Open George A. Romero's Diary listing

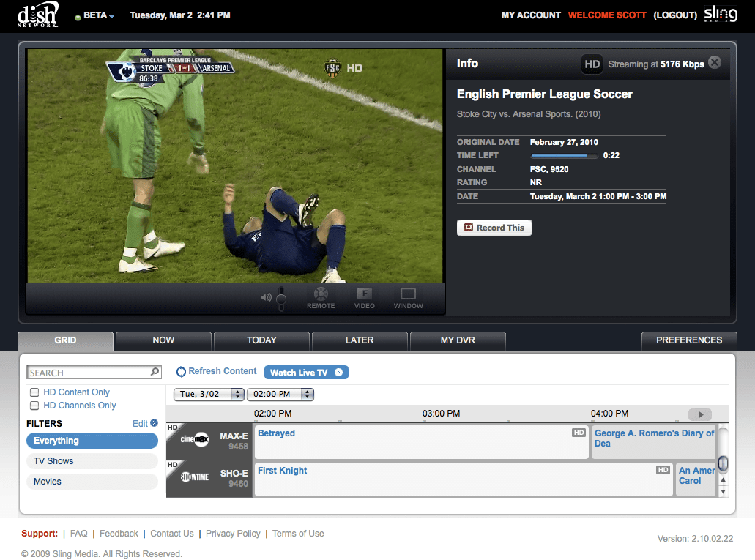coord(653,441)
